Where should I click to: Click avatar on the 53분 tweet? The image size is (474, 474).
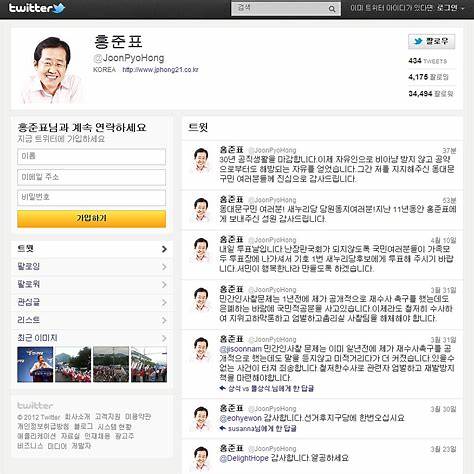click(201, 210)
